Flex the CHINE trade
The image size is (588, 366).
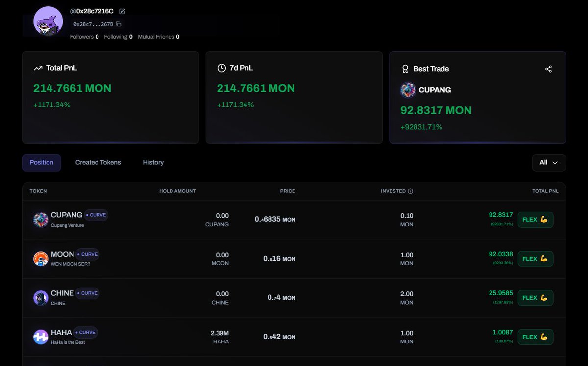(535, 298)
